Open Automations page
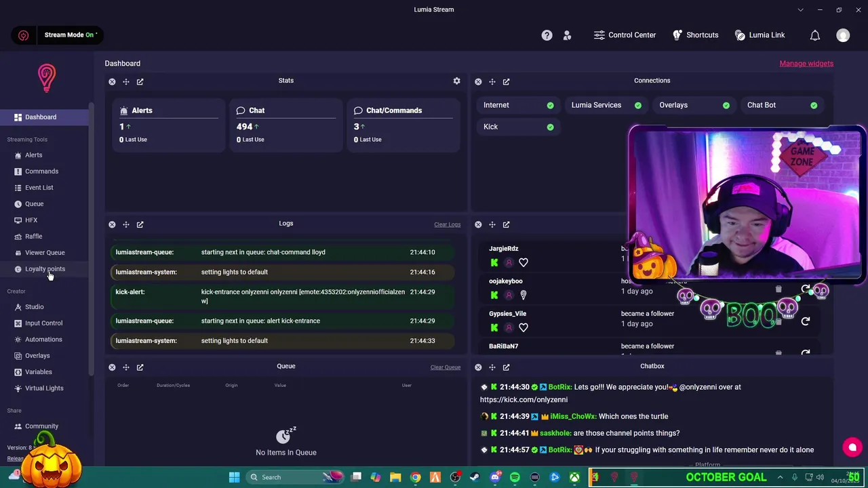Viewport: 868px width, 488px height. 44,340
